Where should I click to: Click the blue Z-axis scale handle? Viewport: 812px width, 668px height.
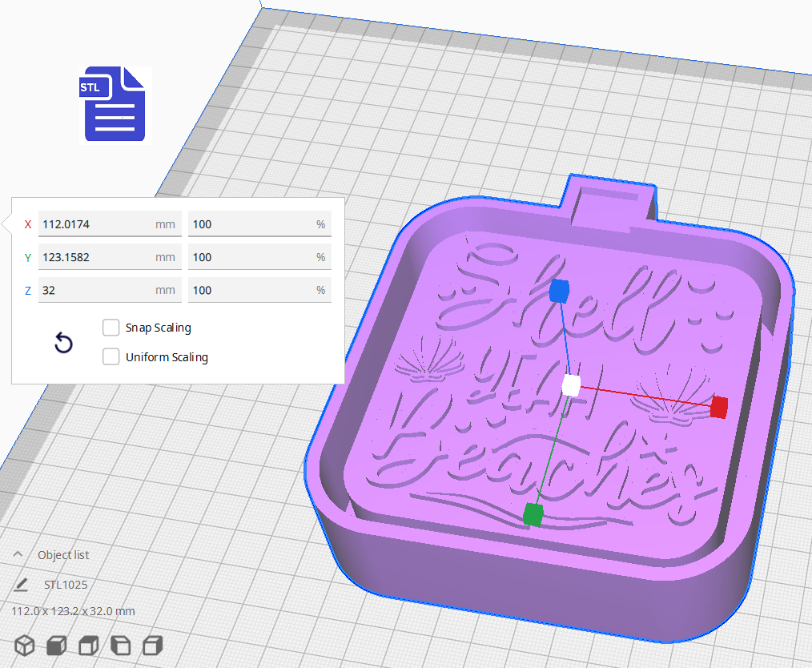(559, 292)
